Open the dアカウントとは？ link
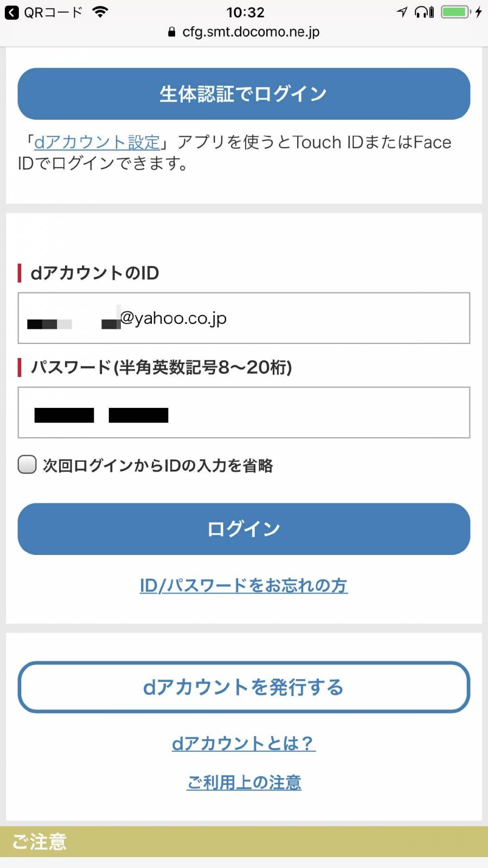 (244, 743)
